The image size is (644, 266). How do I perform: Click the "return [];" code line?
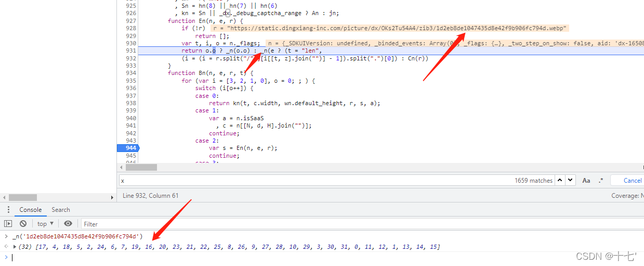point(212,36)
